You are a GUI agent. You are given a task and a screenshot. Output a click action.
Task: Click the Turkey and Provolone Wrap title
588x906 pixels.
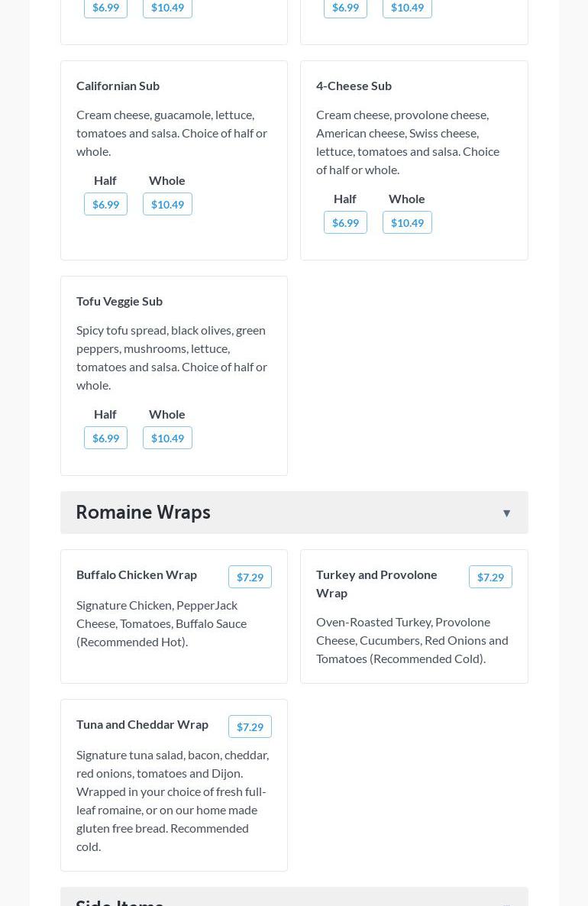point(376,583)
